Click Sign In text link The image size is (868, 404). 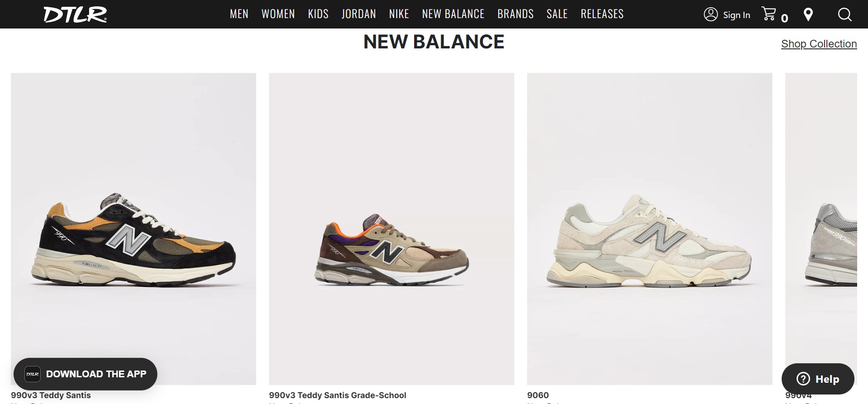[x=736, y=15]
